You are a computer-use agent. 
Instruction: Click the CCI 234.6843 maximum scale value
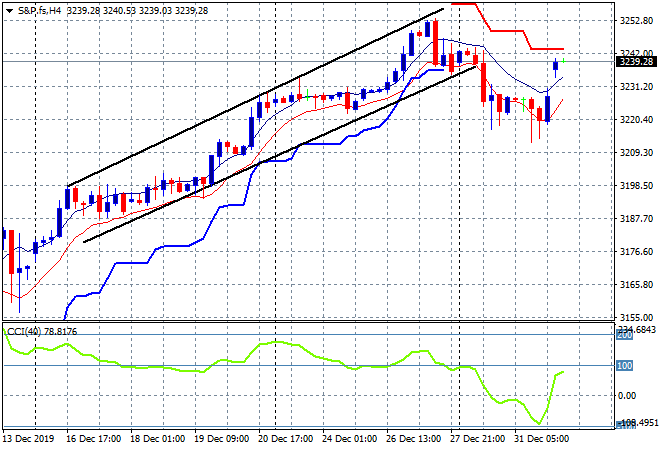pos(637,329)
